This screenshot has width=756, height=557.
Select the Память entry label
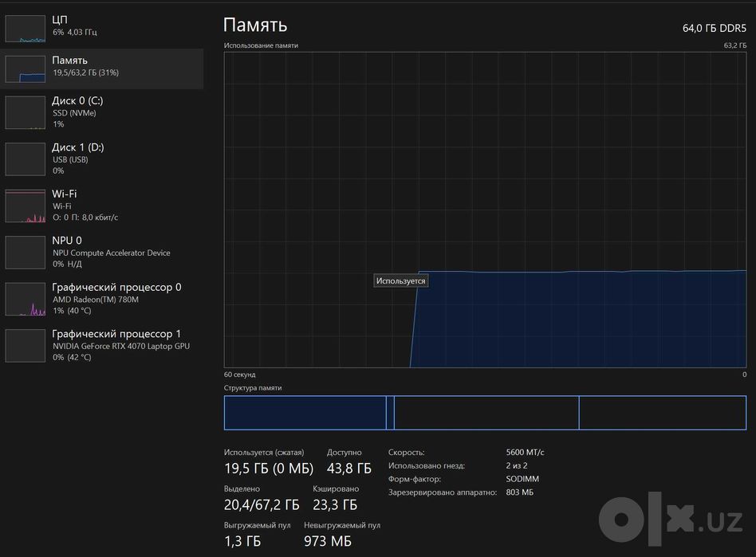[70, 61]
